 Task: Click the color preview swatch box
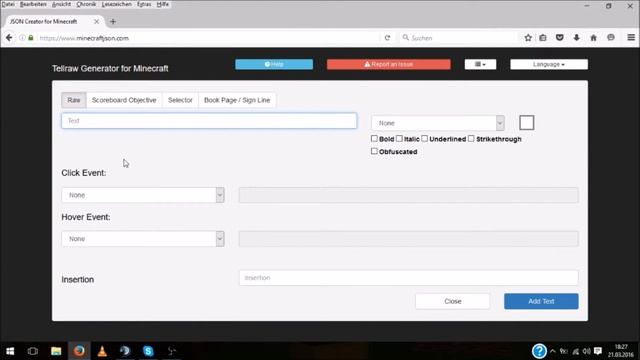527,122
